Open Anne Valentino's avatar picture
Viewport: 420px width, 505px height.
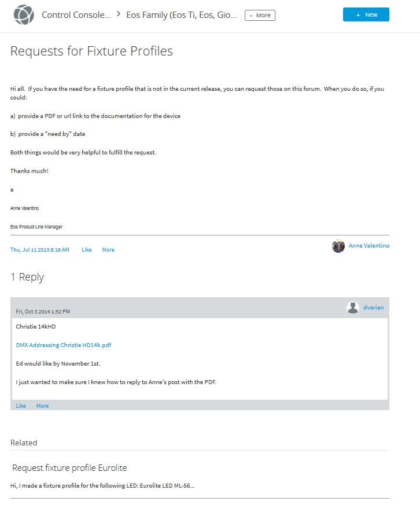[338, 246]
